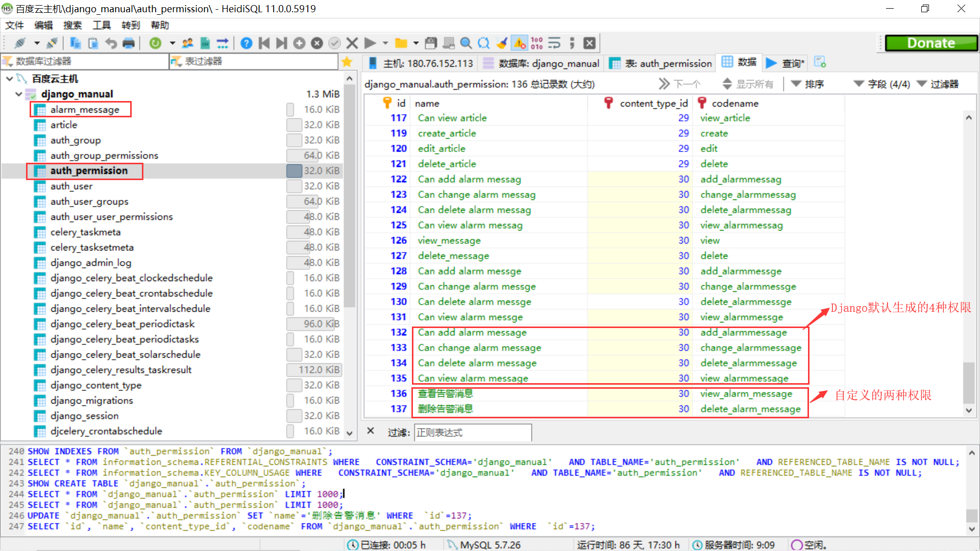This screenshot has height=551, width=980.
Task: Click the undo arrow icon
Action: pyautogui.click(x=111, y=43)
